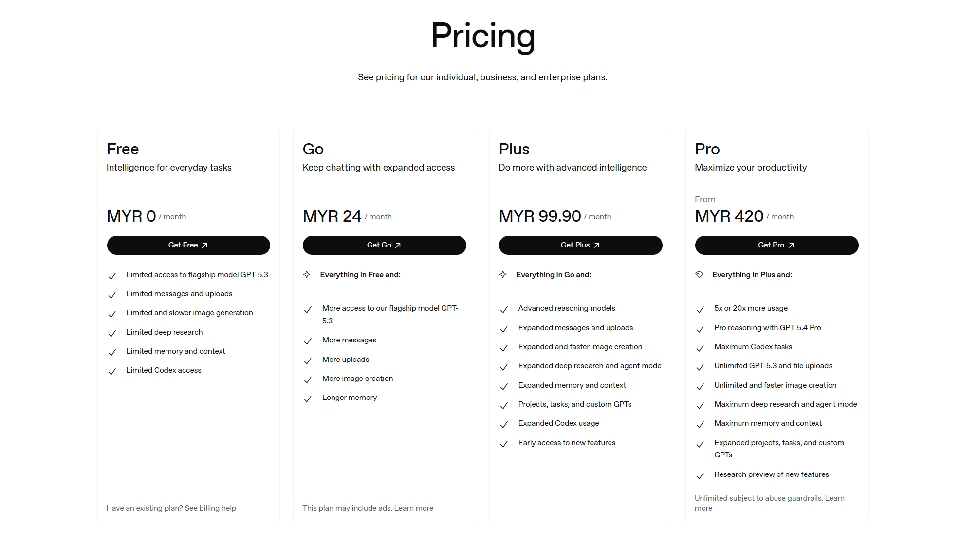This screenshot has height=550, width=980.
Task: Click arrow icon on Get Free button
Action: tap(204, 246)
